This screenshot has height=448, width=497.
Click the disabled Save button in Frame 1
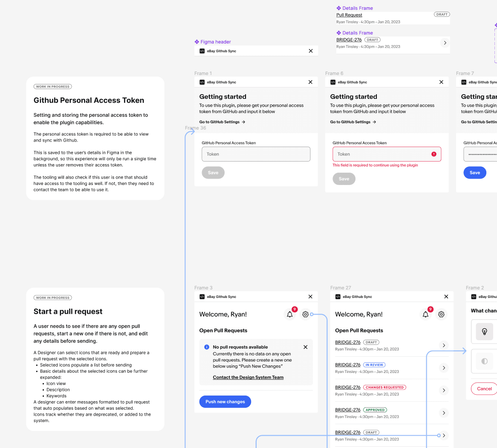(213, 173)
